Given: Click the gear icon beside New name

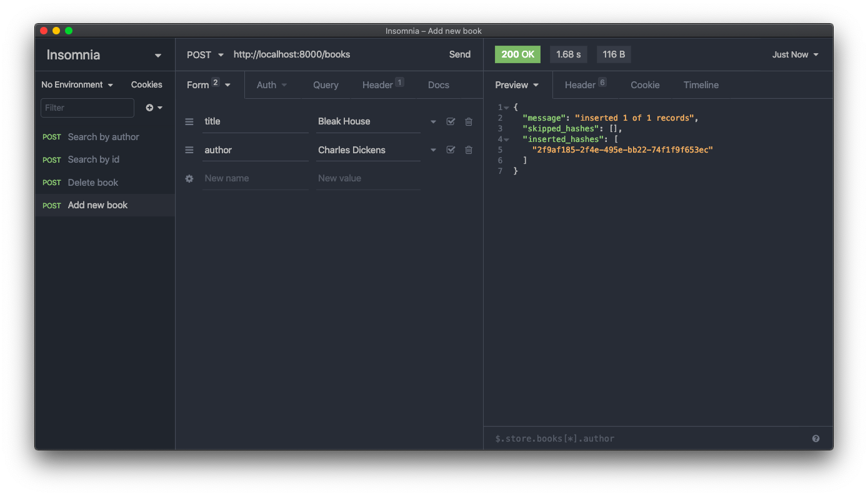Looking at the screenshot, I should point(189,179).
